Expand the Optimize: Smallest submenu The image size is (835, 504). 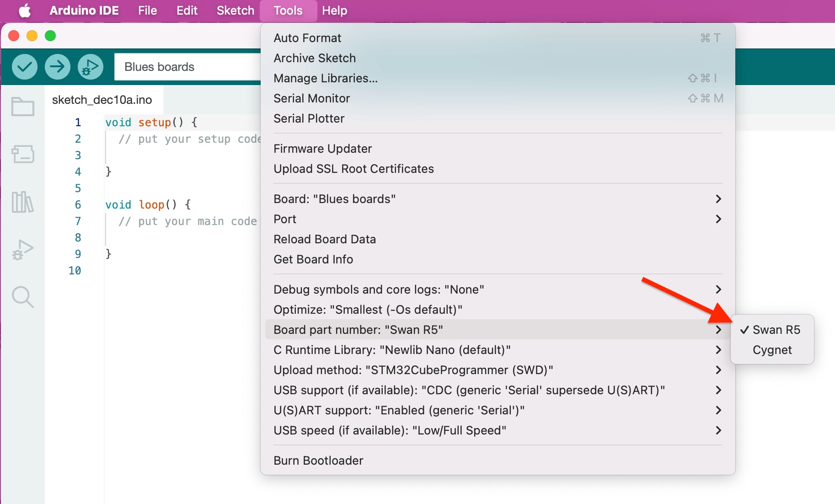(x=498, y=310)
